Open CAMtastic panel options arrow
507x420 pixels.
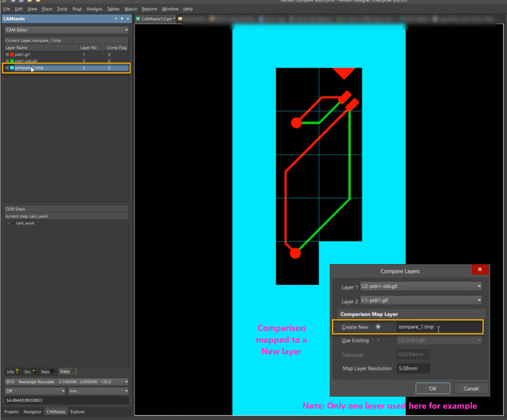pyautogui.click(x=116, y=19)
